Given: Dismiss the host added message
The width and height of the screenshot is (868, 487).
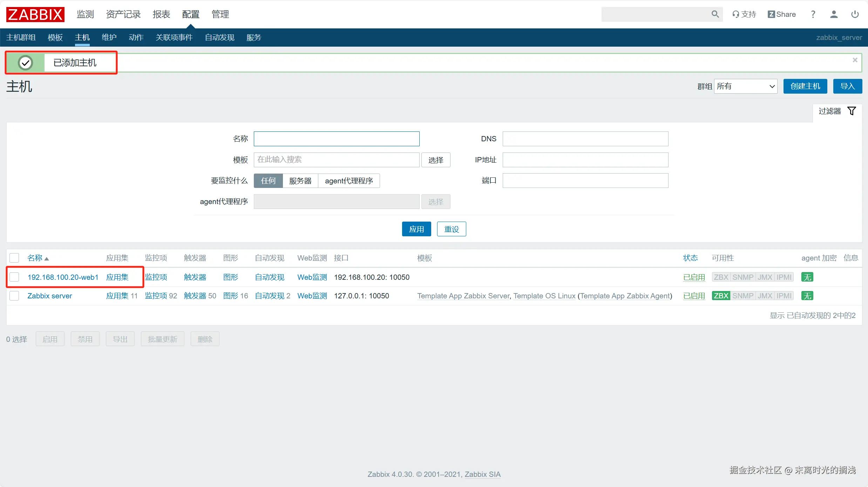Looking at the screenshot, I should click(x=855, y=60).
